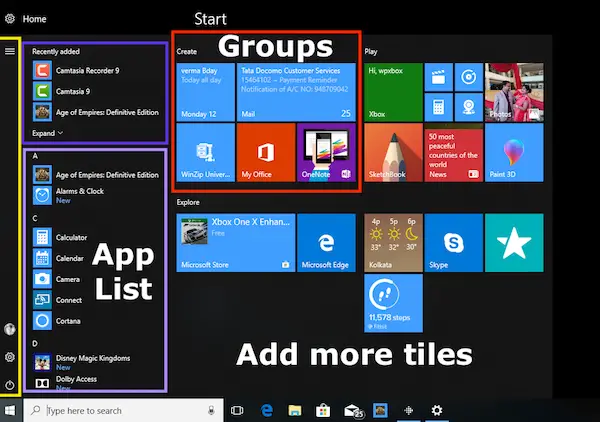Expand the Recently added list
Viewport: 600px width, 422px height.
tap(48, 132)
